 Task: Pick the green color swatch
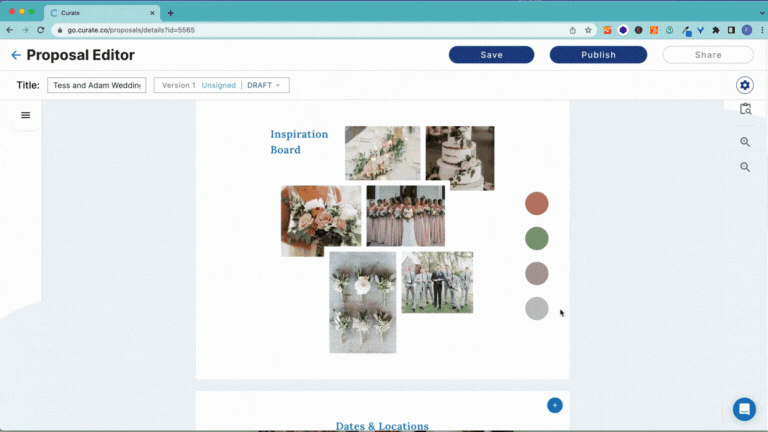point(537,238)
